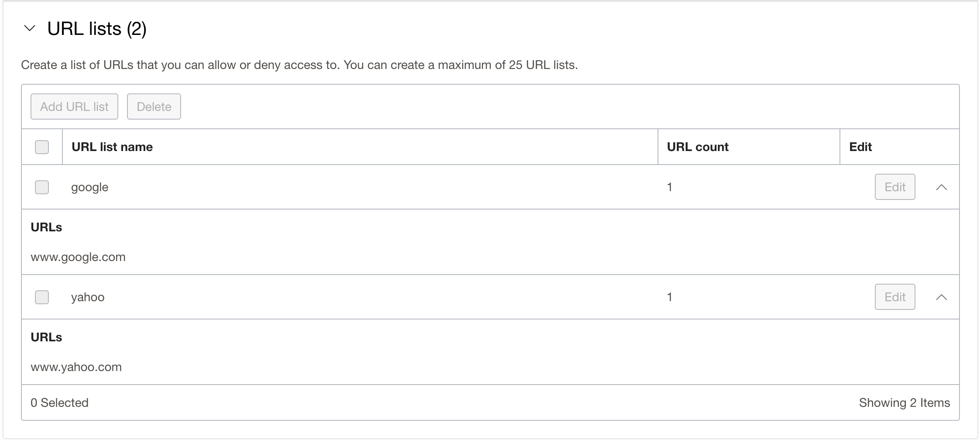Edit the yahoo URL list
The image size is (980, 440).
pyautogui.click(x=894, y=297)
